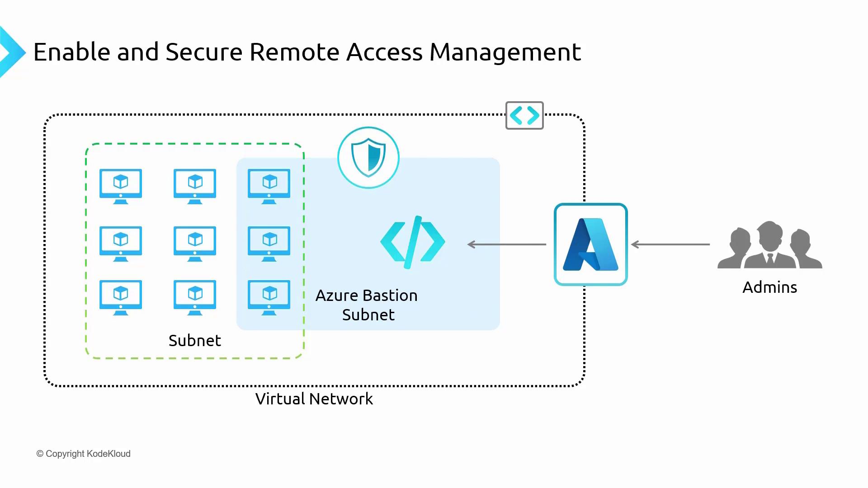This screenshot has width=868, height=488.
Task: Click the Azure Bastion shield icon
Action: click(368, 158)
